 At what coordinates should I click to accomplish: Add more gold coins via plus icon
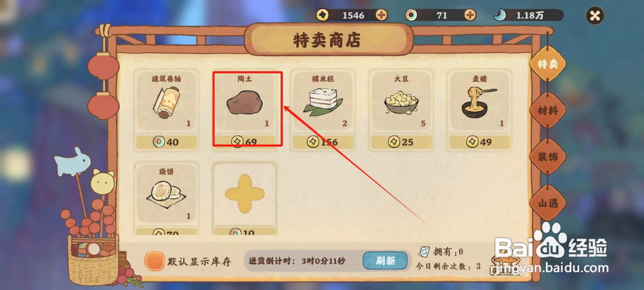tap(382, 15)
